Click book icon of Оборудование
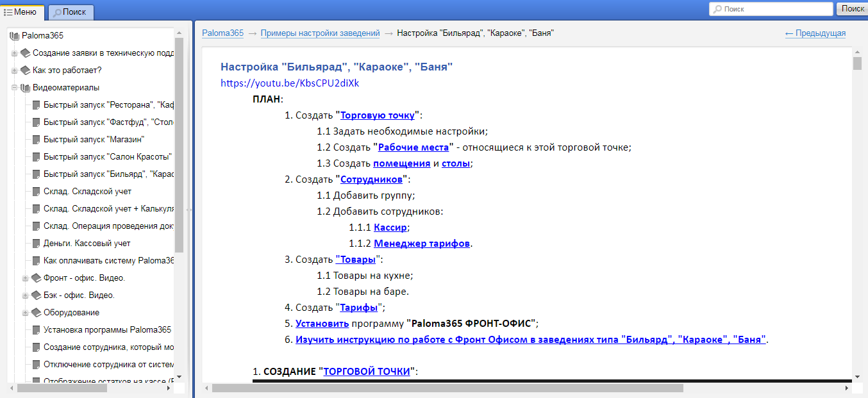868x398 pixels. coord(37,313)
